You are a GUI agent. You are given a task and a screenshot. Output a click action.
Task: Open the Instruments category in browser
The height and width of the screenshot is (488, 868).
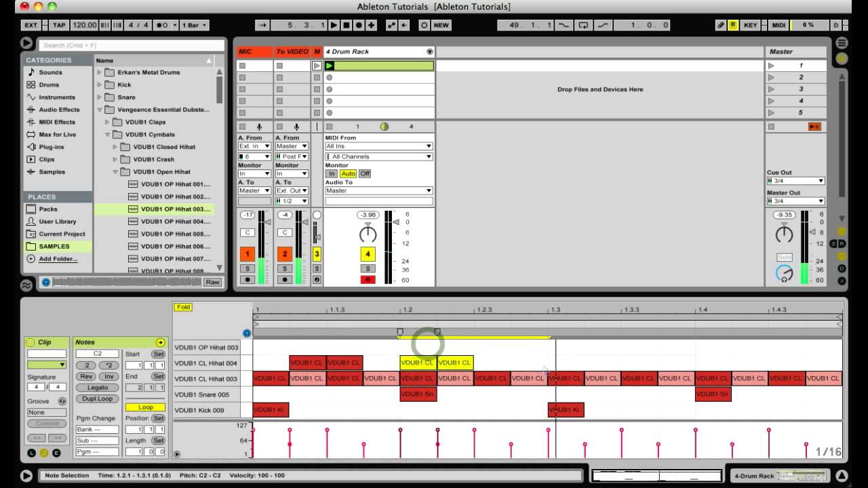(57, 97)
